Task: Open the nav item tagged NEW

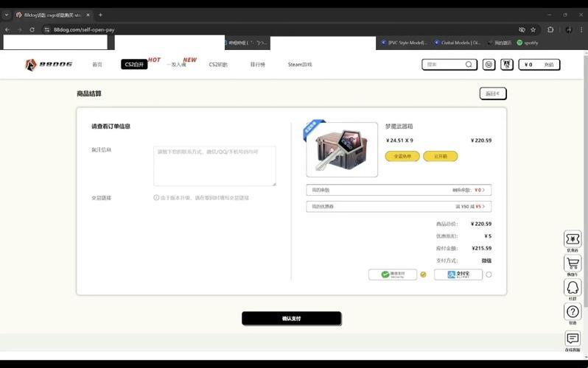Action: pos(177,65)
